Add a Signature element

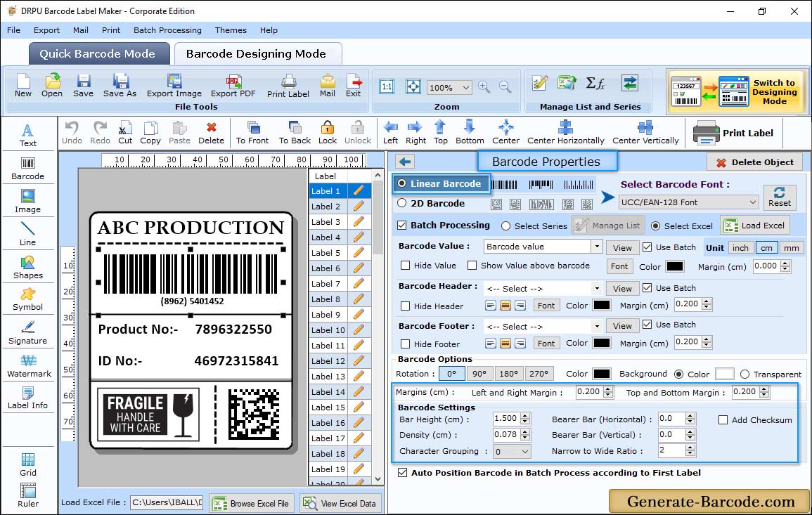point(28,333)
